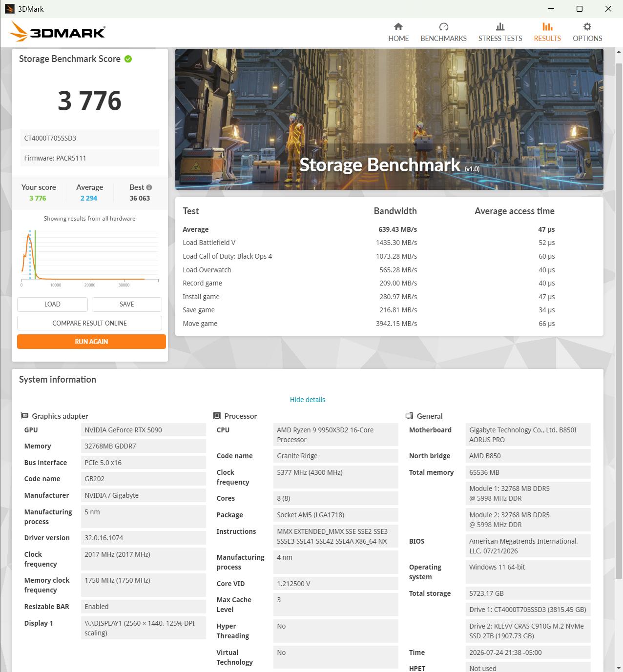
Task: Click the Results orange bars icon
Action: click(x=547, y=26)
